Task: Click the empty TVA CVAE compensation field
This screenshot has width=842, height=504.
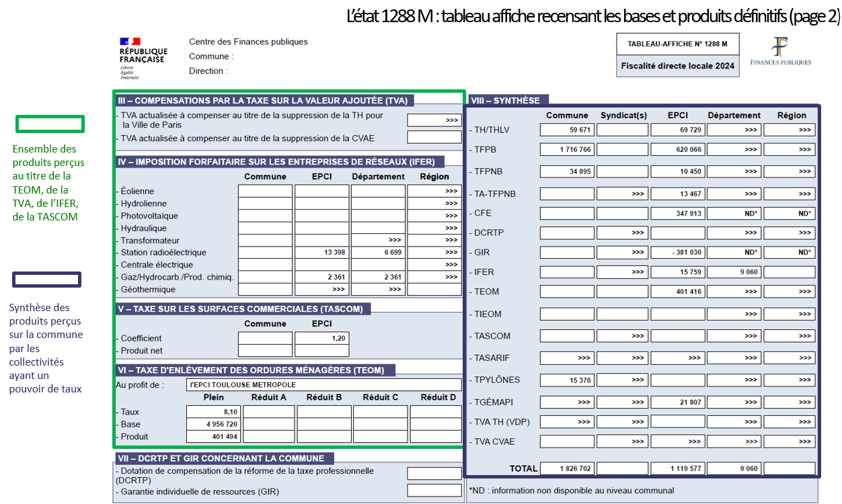Action: (434, 138)
